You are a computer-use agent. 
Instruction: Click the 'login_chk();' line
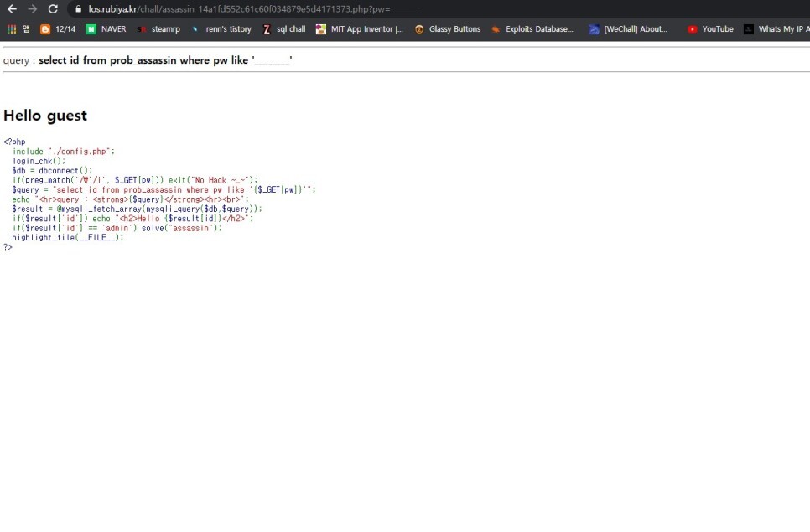tap(39, 161)
